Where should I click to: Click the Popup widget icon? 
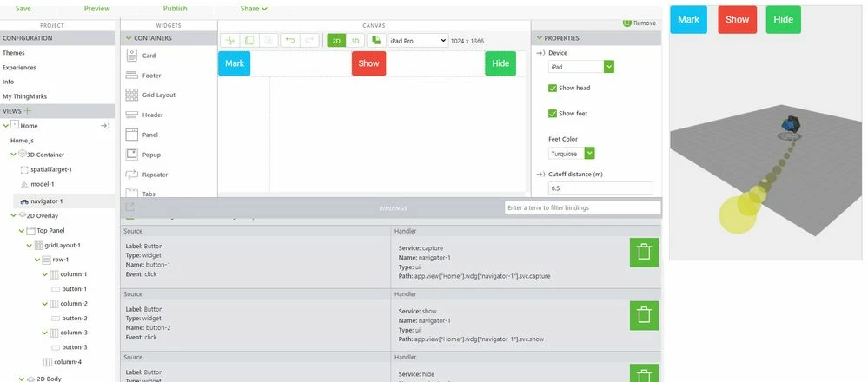coord(132,155)
